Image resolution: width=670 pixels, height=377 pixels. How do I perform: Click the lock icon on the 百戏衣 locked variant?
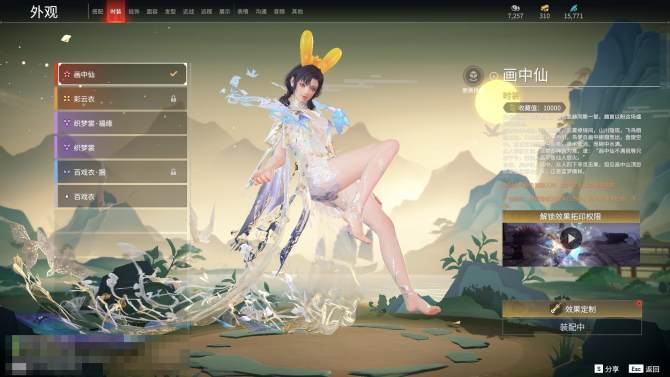[x=173, y=172]
